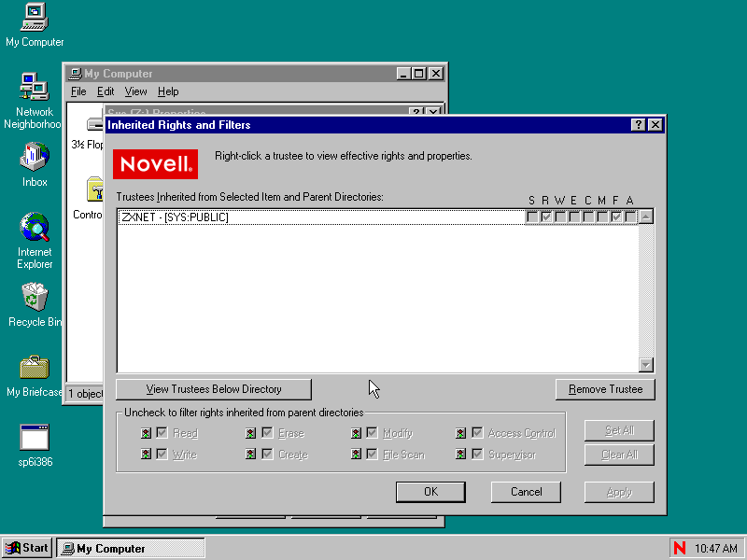Open the View menu in My Computer
The image size is (747, 560).
[135, 91]
